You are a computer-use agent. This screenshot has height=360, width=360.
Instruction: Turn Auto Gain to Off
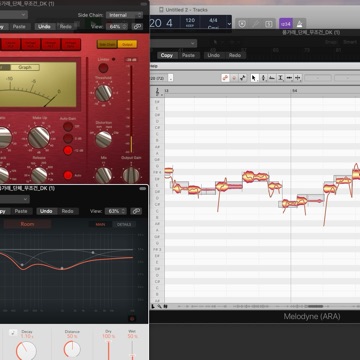tap(68, 127)
